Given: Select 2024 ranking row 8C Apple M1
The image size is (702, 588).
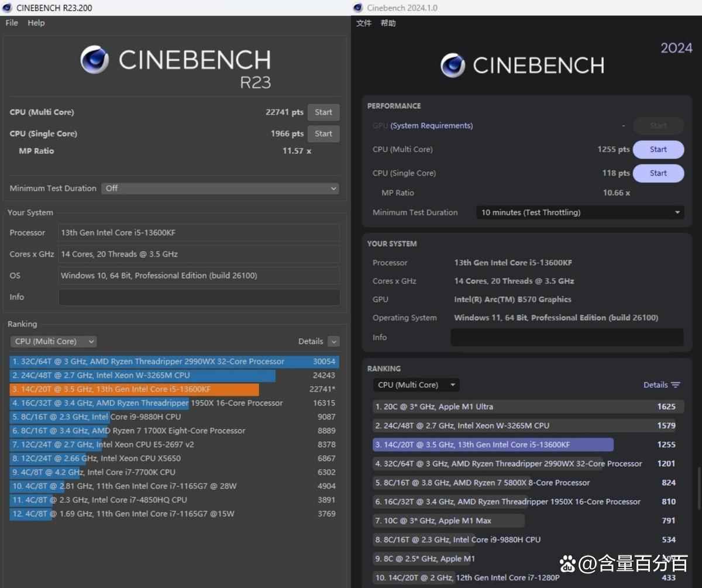Looking at the screenshot, I should point(528,559).
